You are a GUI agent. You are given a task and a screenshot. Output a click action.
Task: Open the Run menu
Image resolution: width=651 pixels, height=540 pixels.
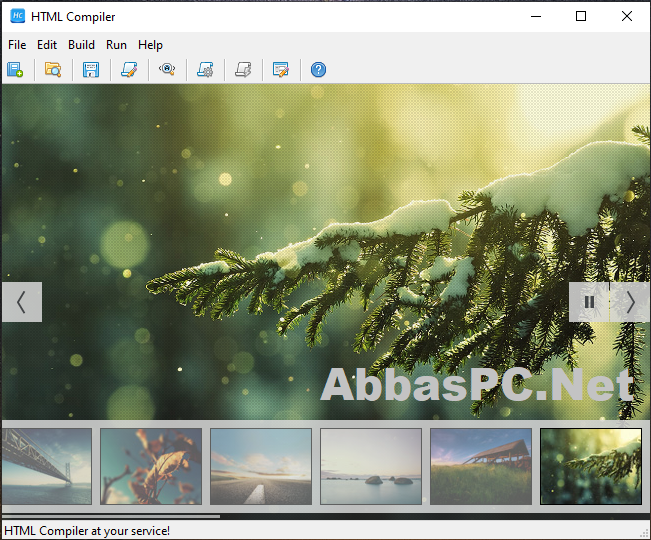(116, 45)
